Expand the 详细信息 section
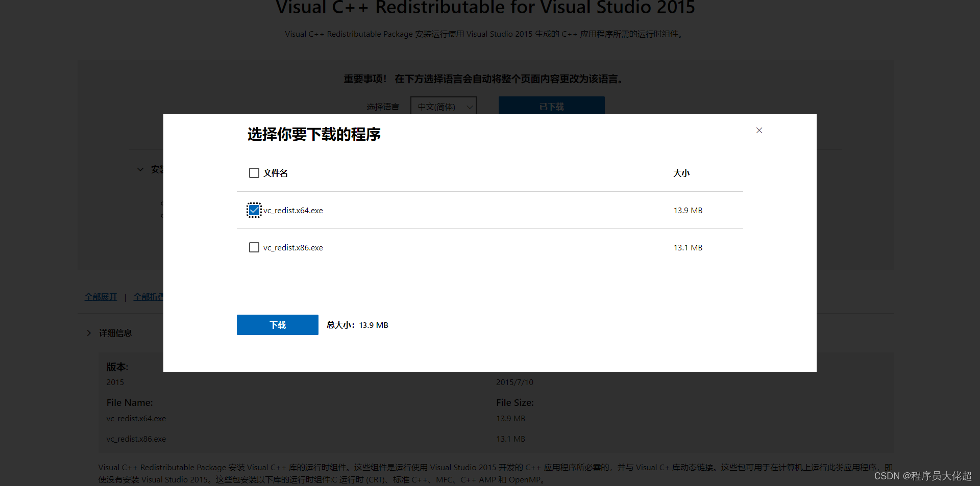The image size is (980, 486). (109, 333)
